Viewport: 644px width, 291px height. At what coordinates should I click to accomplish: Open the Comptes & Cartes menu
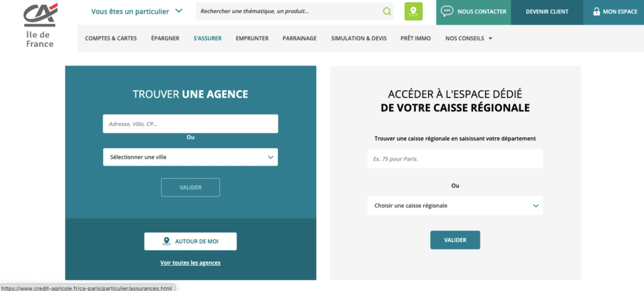111,38
